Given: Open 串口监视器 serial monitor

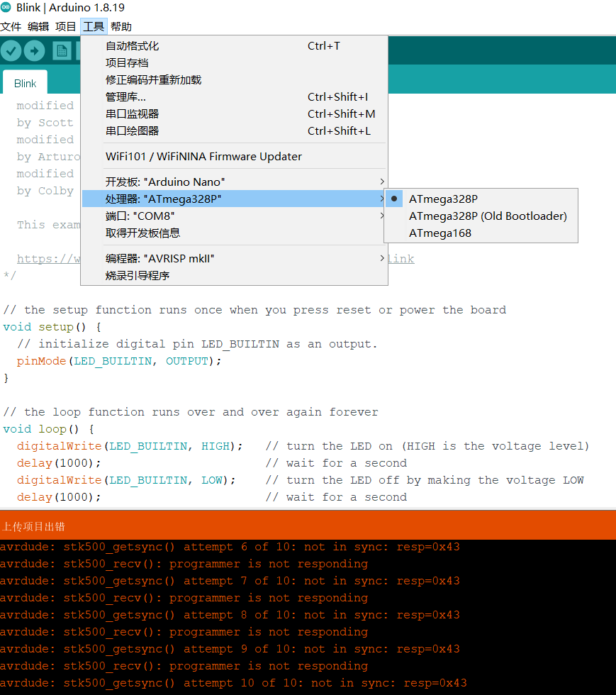Looking at the screenshot, I should click(234, 114).
